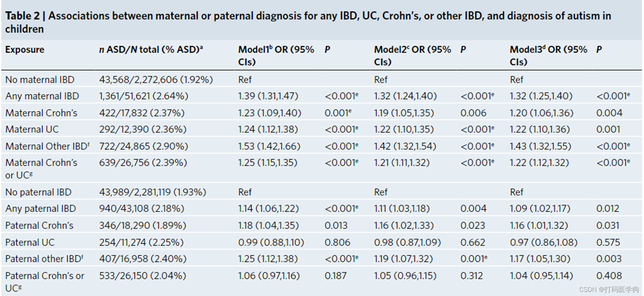644x296 pixels.
Task: Click the Paternal UC P value 0.806
Action: click(x=337, y=242)
